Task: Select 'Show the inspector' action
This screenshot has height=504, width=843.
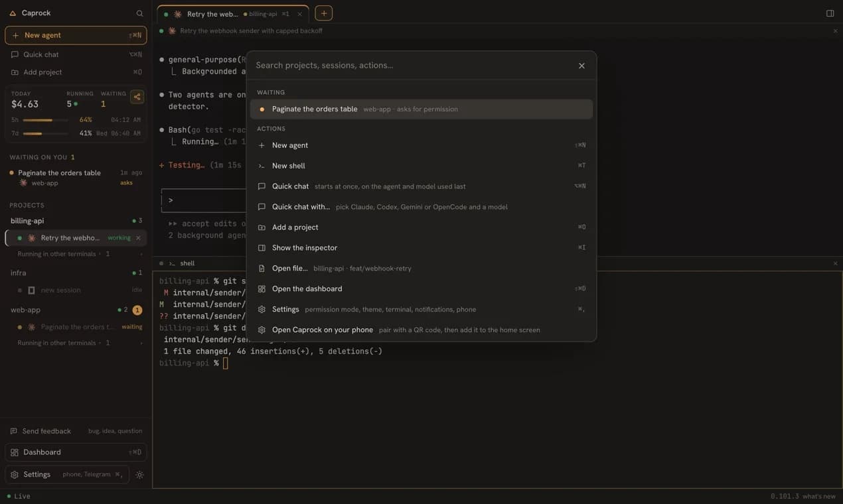Action: coord(421,248)
